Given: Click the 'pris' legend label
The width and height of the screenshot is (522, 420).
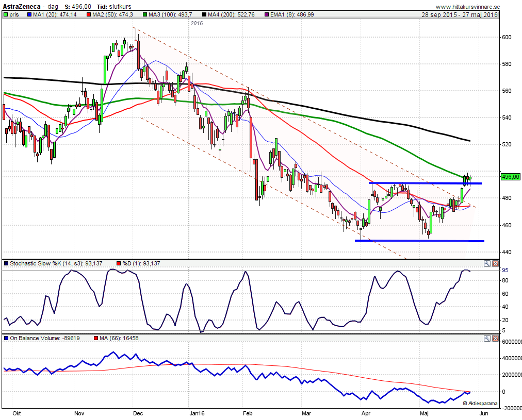Looking at the screenshot, I should coord(14,14).
